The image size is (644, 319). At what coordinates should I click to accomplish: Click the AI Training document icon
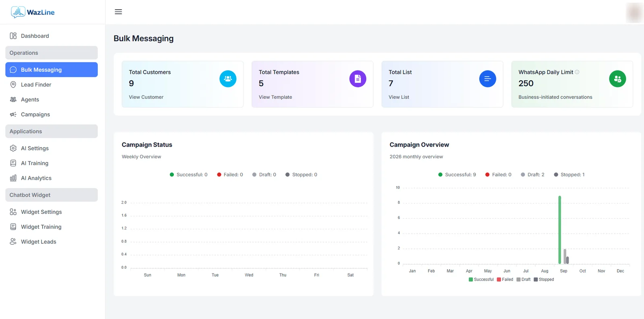[x=13, y=163]
